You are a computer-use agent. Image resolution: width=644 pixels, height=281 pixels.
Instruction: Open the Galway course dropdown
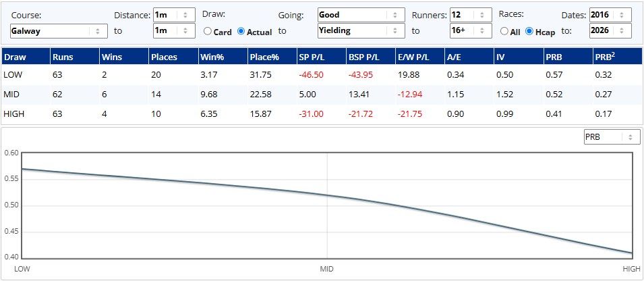tap(59, 31)
